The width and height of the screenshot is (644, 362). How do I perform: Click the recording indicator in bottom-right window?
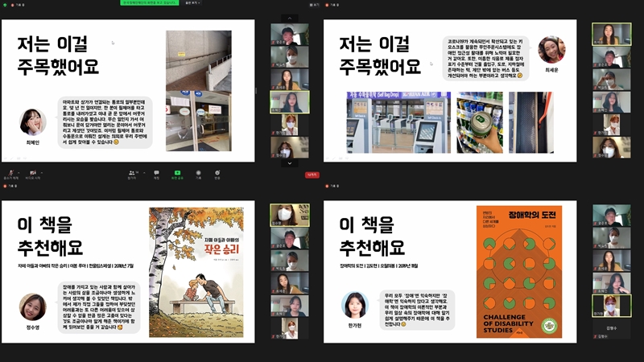pos(332,186)
